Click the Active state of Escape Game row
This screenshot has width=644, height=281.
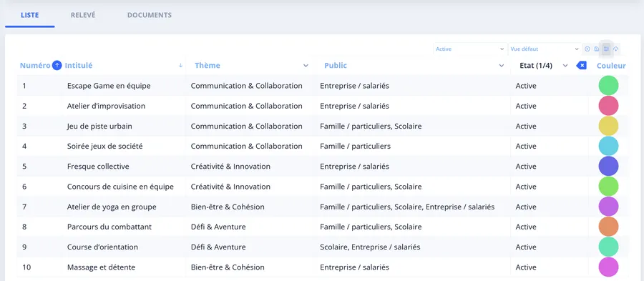526,86
